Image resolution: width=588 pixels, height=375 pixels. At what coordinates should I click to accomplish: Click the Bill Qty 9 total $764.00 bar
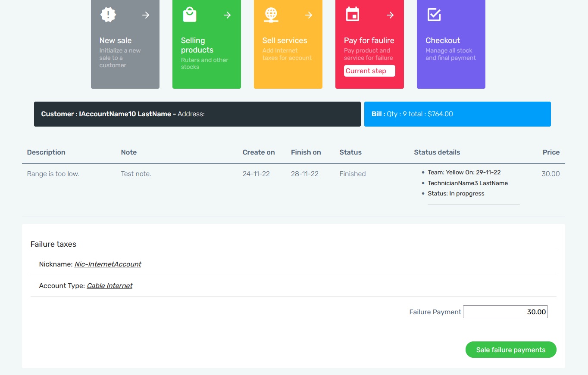(457, 114)
